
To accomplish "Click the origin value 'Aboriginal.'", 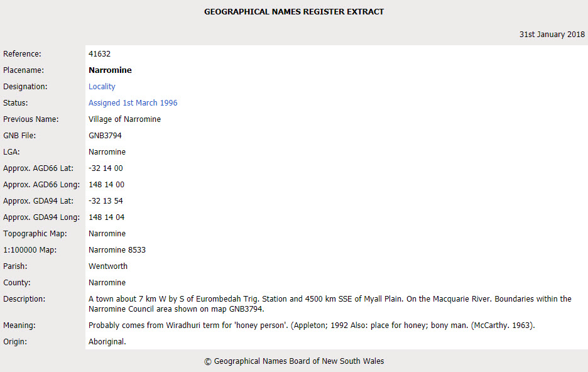I will click(x=107, y=342).
